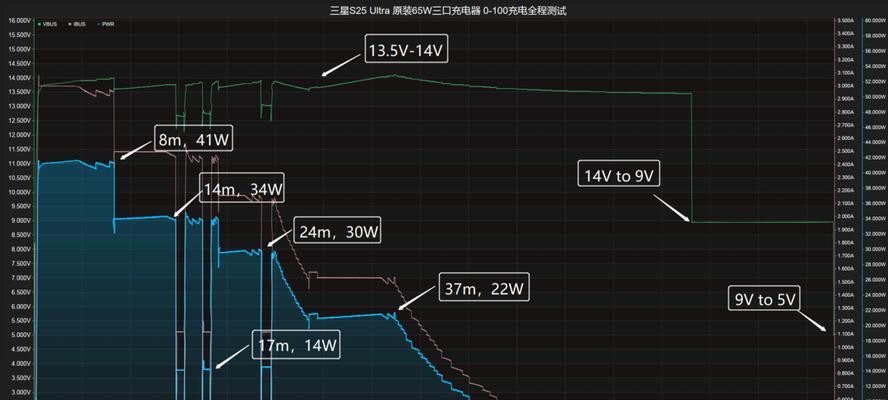This screenshot has width=888, height=400.
Task: Click the green VBUS legend dot
Action: click(39, 24)
